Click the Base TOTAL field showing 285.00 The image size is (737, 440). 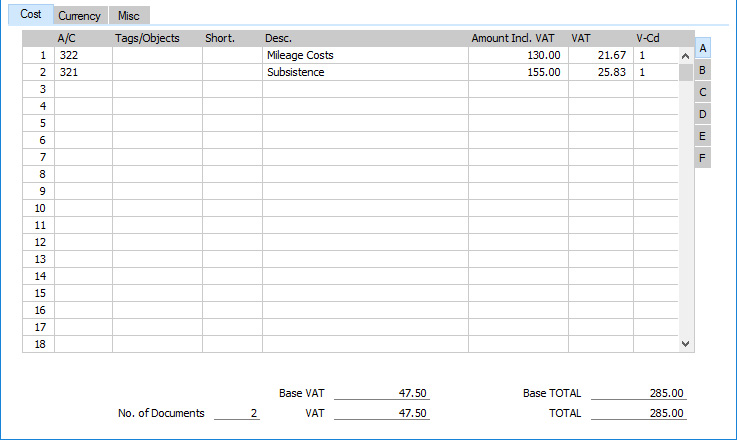639,393
